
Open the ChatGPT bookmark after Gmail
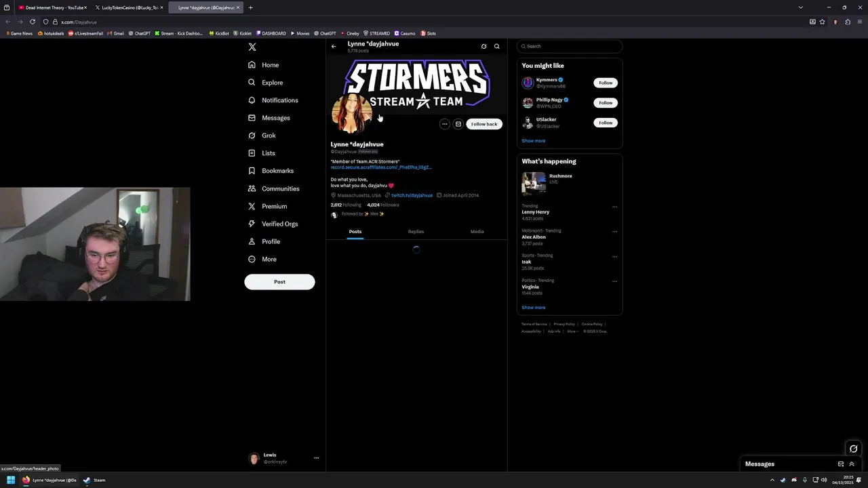pos(139,33)
